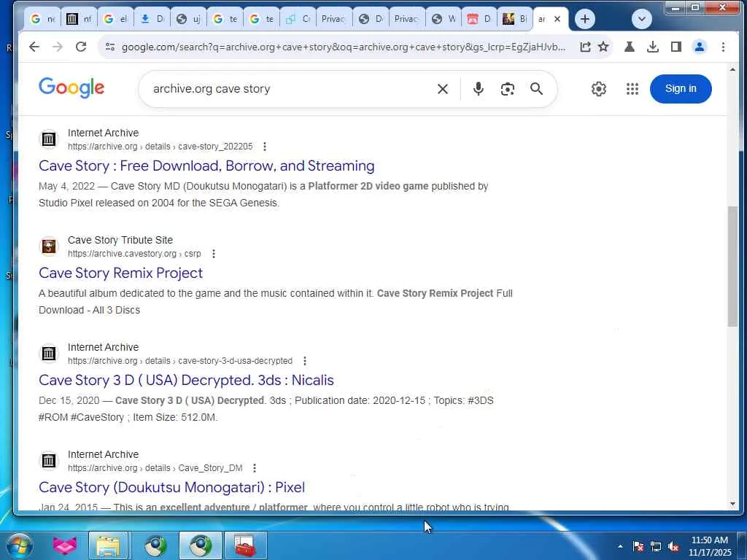Screen dimensions: 747x560
Task: Open a new browser tab
Action: 585,19
